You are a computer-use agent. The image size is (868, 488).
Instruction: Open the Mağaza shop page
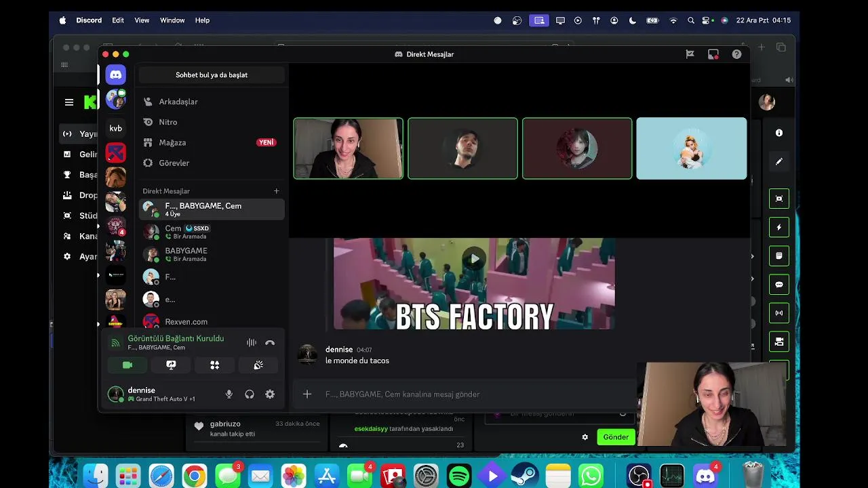(212, 142)
